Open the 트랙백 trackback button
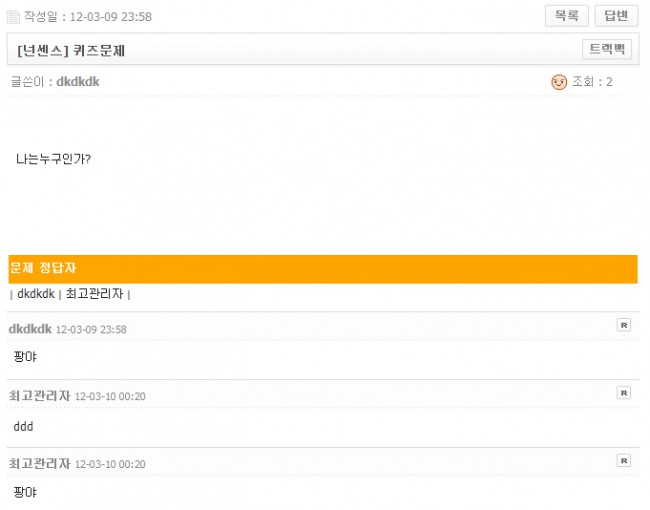 606,49
